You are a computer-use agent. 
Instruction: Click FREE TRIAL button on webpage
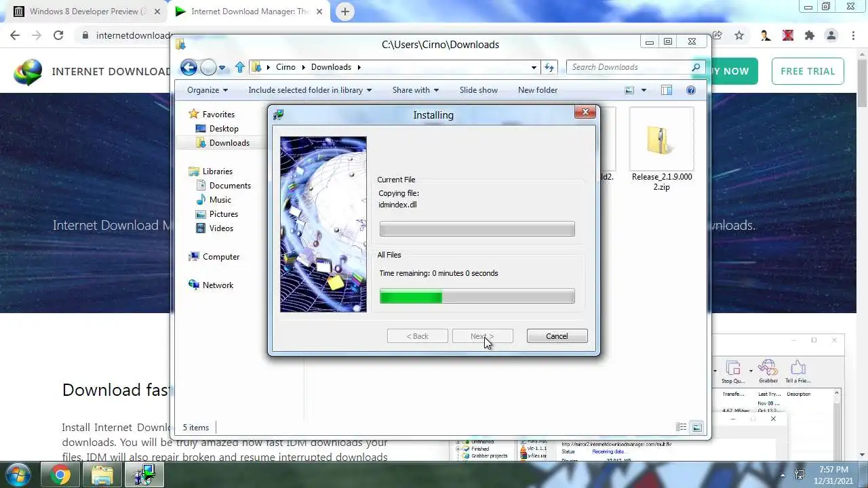click(x=808, y=71)
